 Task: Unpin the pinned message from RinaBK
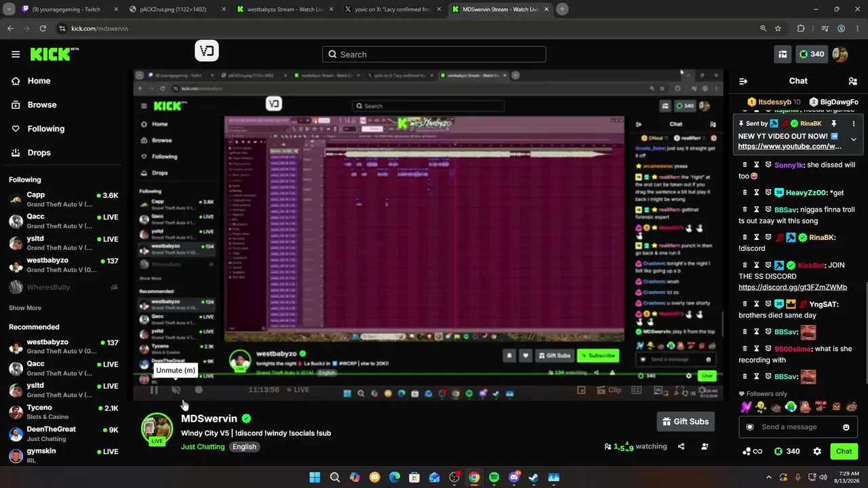click(x=833, y=124)
